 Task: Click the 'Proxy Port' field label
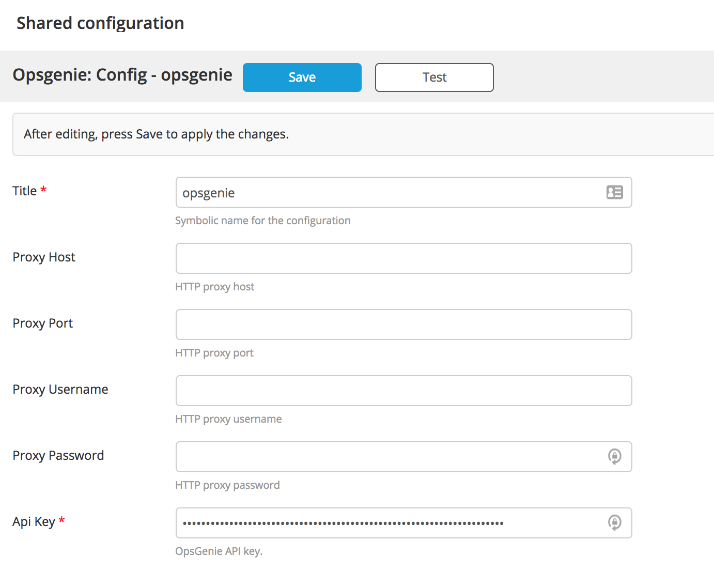point(42,323)
